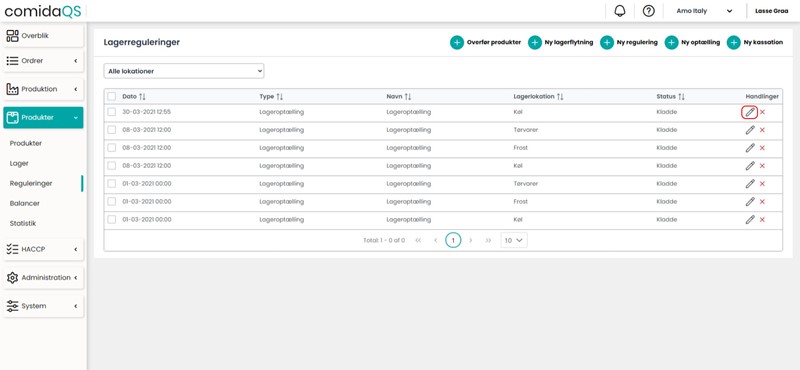Open Overblik in the sidebar
Viewport: 800px width, 370px height.
(43, 36)
